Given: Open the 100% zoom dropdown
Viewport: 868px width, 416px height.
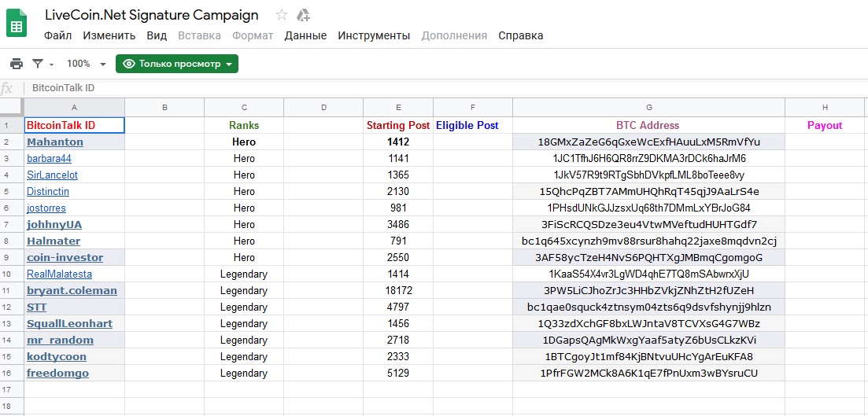Looking at the screenshot, I should (x=86, y=64).
